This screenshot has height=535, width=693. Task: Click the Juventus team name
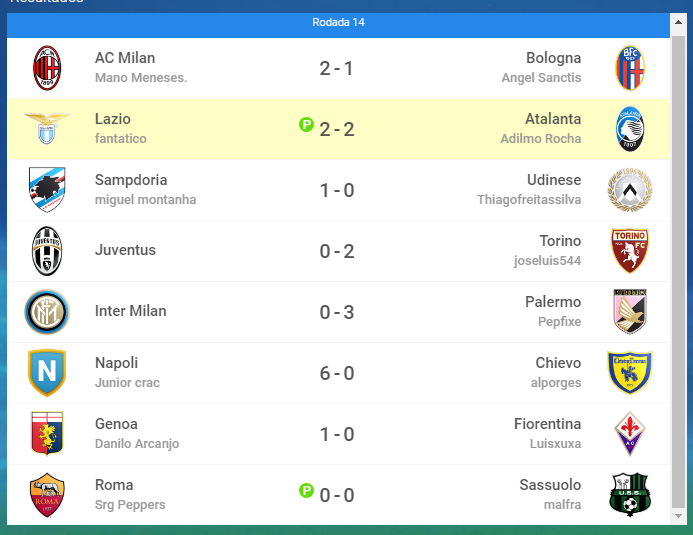tap(125, 250)
